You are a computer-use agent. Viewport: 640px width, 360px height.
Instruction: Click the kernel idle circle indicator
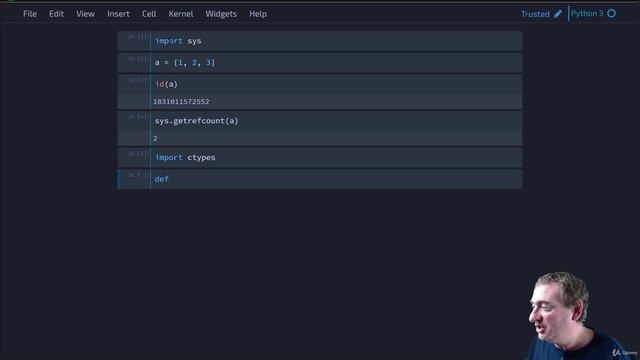611,13
